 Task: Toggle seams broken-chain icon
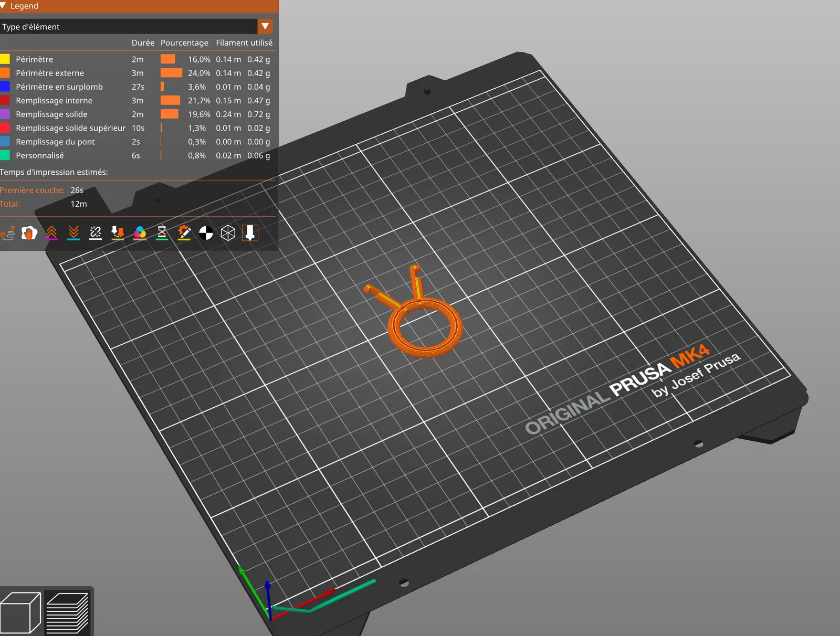96,233
